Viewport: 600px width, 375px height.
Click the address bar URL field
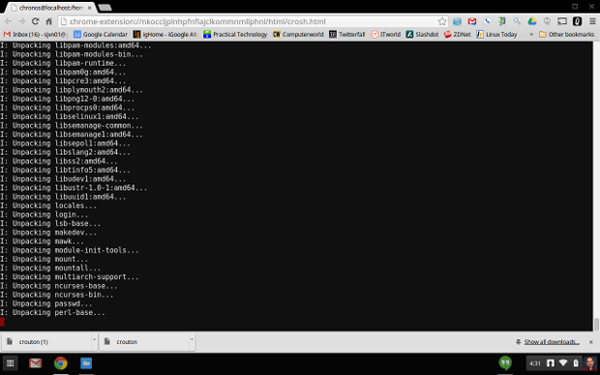249,21
